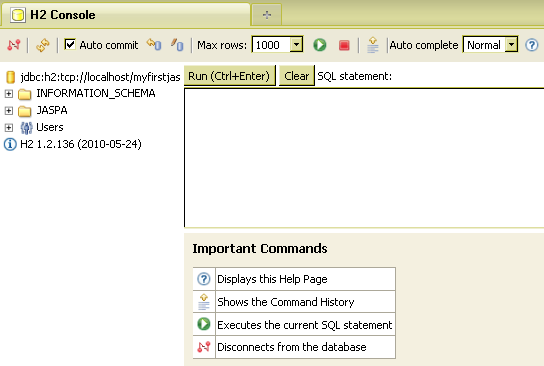Screen dimensions: 544x366
Task: Click the Refresh icon in the toolbar
Action: pyautogui.click(x=43, y=45)
